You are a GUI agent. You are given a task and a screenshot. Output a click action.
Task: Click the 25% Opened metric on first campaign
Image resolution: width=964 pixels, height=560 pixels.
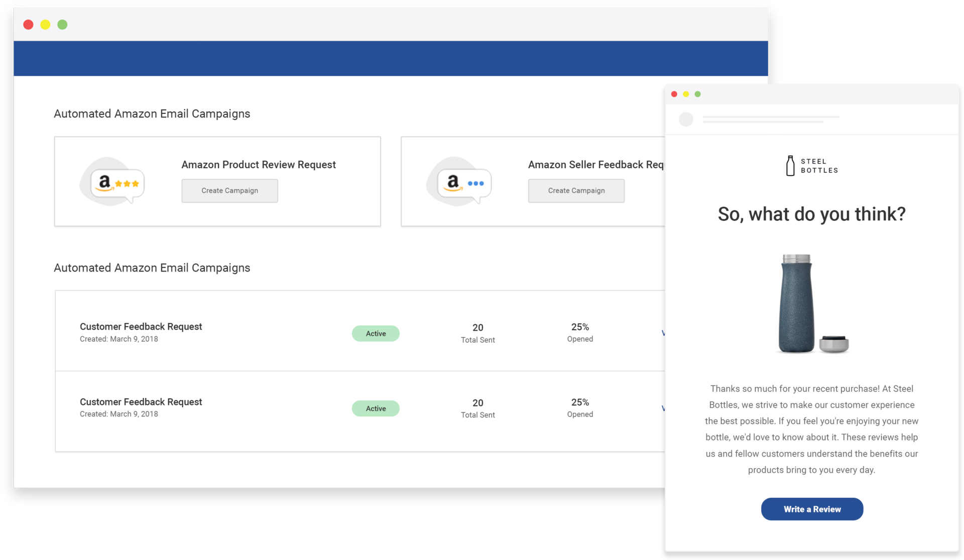pyautogui.click(x=580, y=332)
